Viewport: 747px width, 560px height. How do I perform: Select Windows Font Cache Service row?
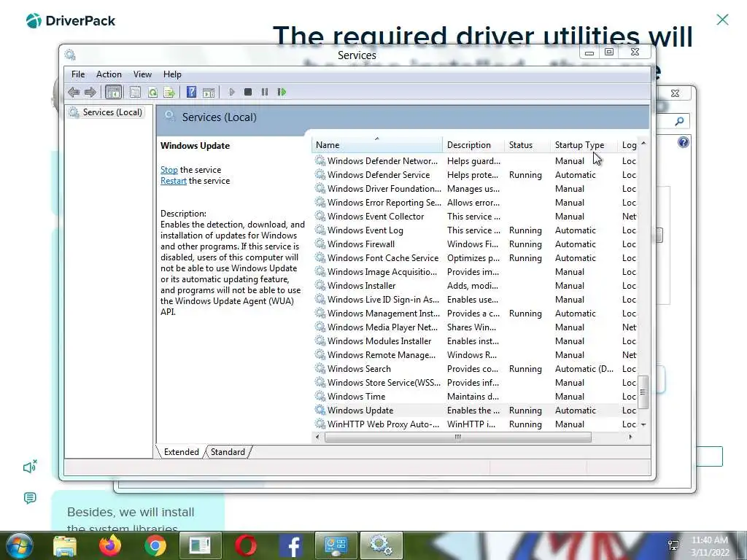(474, 258)
